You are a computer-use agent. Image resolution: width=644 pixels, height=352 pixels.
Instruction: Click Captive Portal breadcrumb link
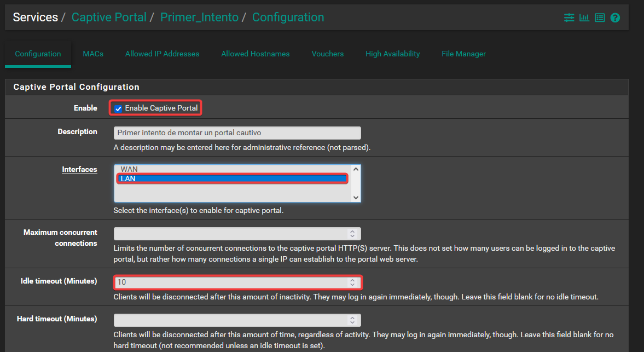[x=109, y=18]
